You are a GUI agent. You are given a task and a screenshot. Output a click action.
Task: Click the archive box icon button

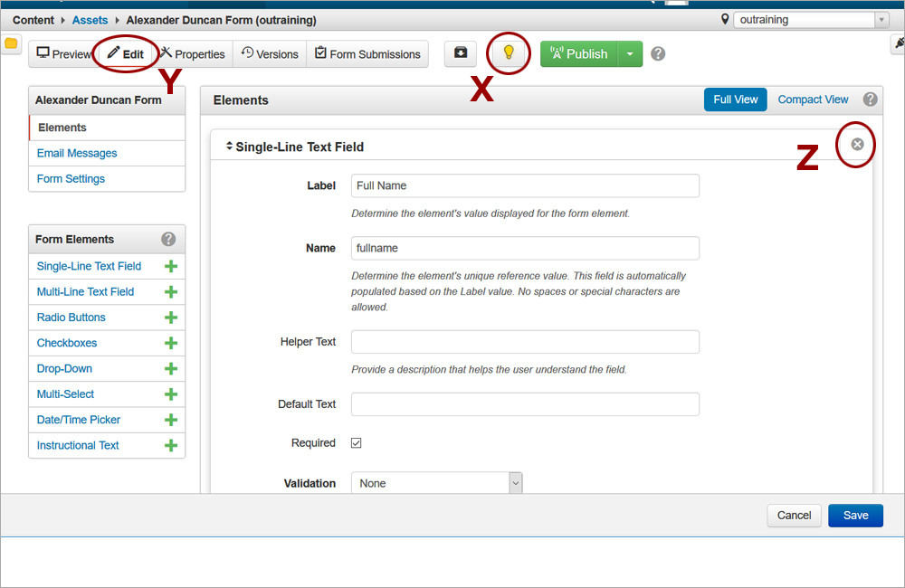point(460,53)
